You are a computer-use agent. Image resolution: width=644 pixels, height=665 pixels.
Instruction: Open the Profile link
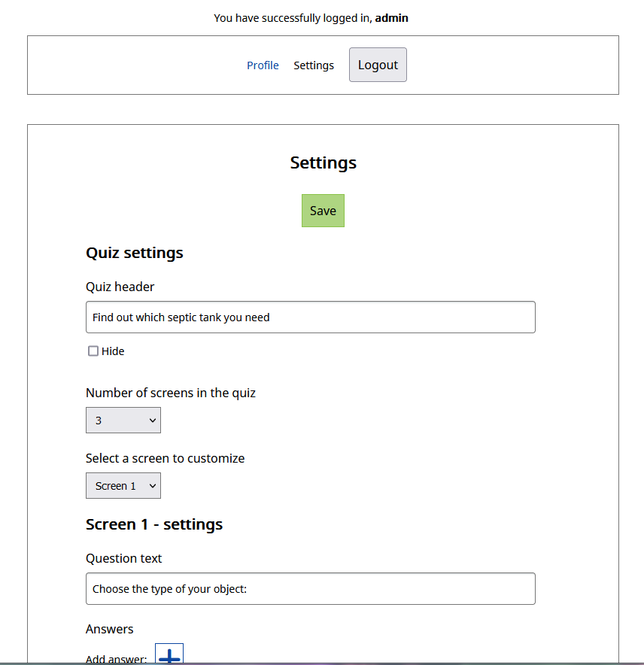coord(263,65)
